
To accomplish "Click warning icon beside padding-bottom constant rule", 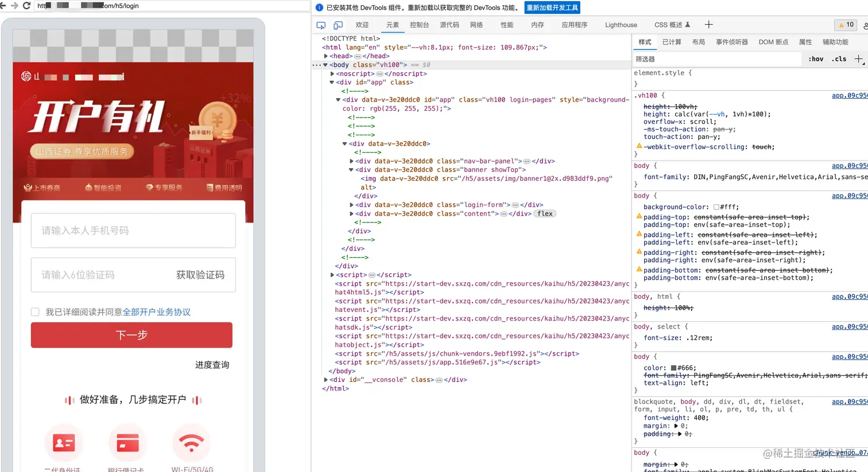I will coord(638,270).
